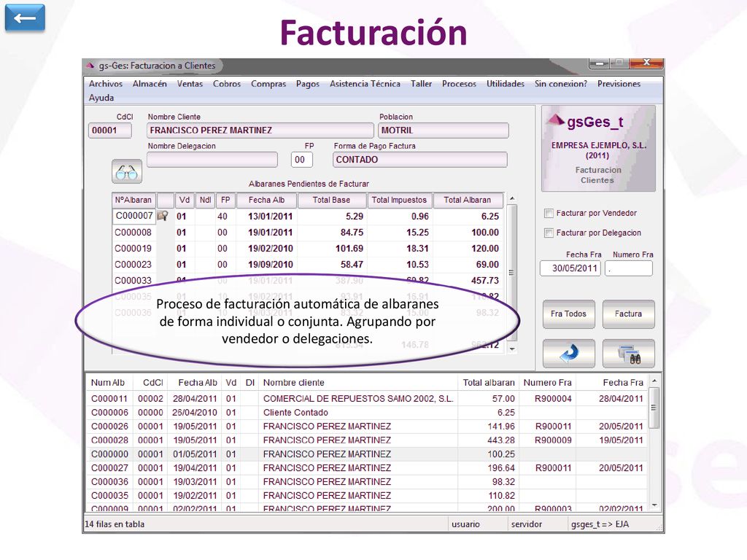Click the '14 filas en tabla' status text

click(115, 524)
